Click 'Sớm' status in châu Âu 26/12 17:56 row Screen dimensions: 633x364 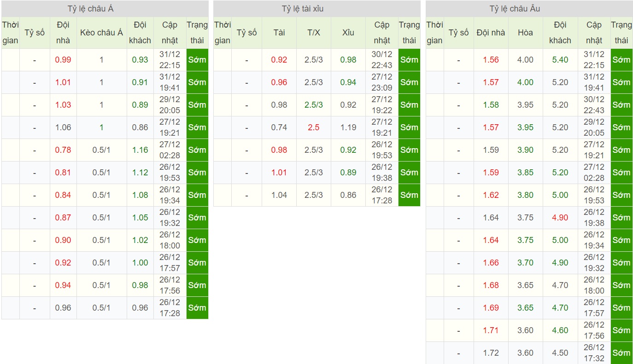pyautogui.click(x=621, y=330)
